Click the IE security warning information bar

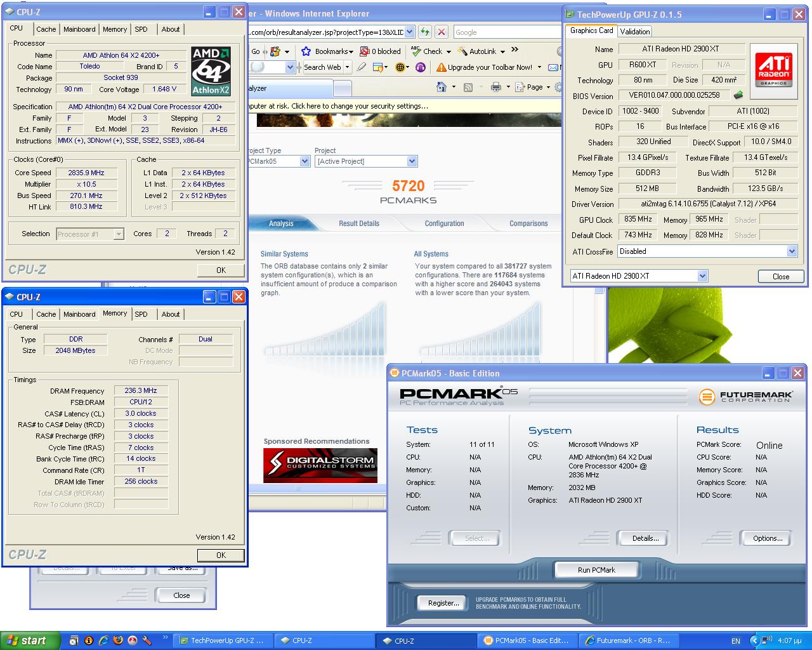[x=403, y=106]
